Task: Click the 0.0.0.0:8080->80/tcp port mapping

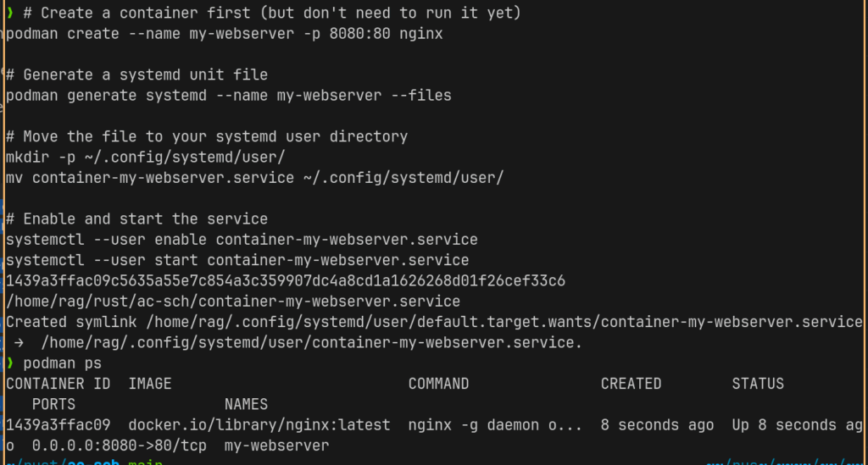Action: [119, 446]
